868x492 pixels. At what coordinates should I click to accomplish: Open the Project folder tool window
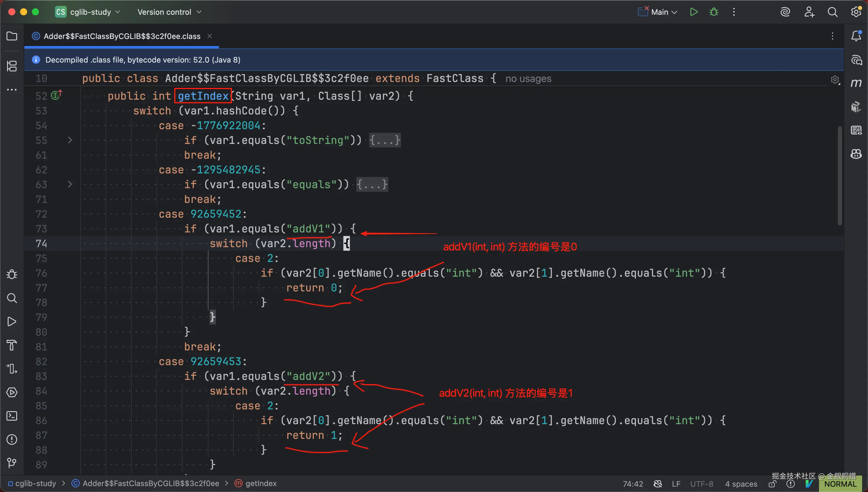pos(12,36)
